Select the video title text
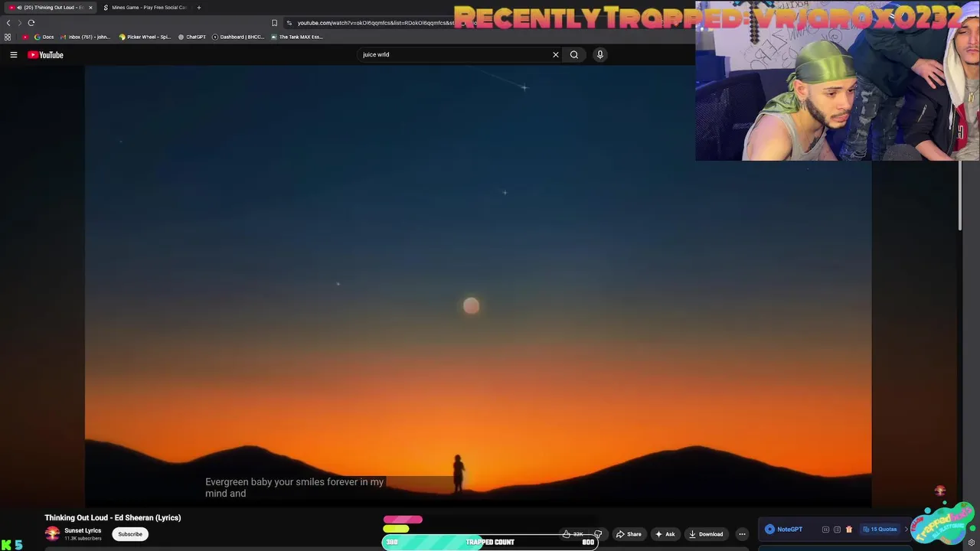 pos(113,518)
